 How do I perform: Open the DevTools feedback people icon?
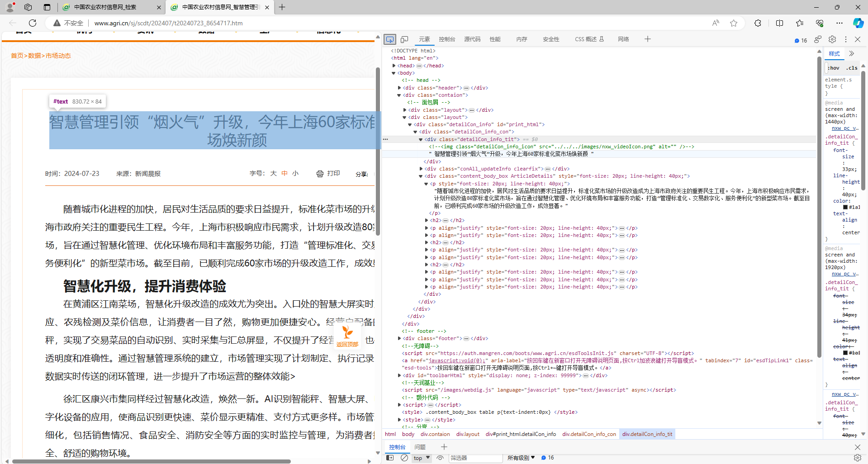[818, 39]
